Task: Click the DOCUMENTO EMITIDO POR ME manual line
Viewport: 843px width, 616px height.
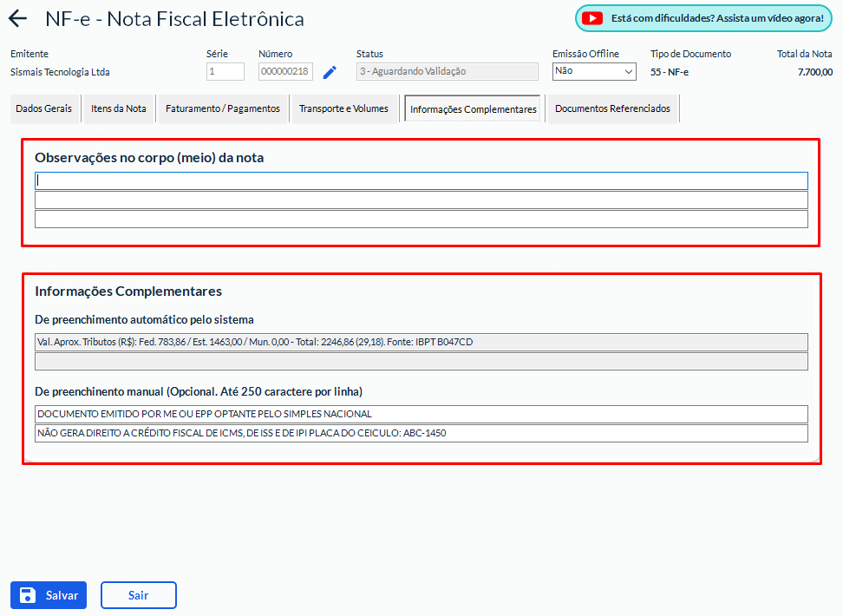Action: [421, 414]
